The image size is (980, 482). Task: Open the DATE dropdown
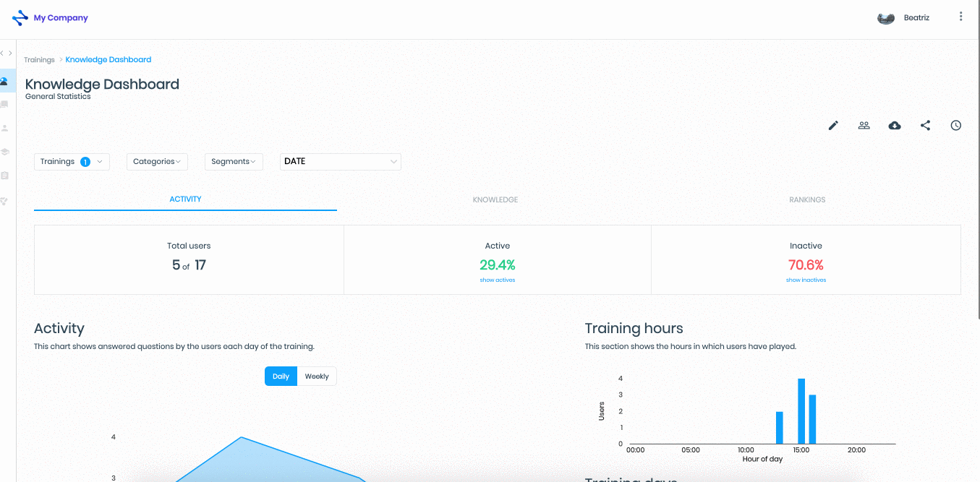341,162
